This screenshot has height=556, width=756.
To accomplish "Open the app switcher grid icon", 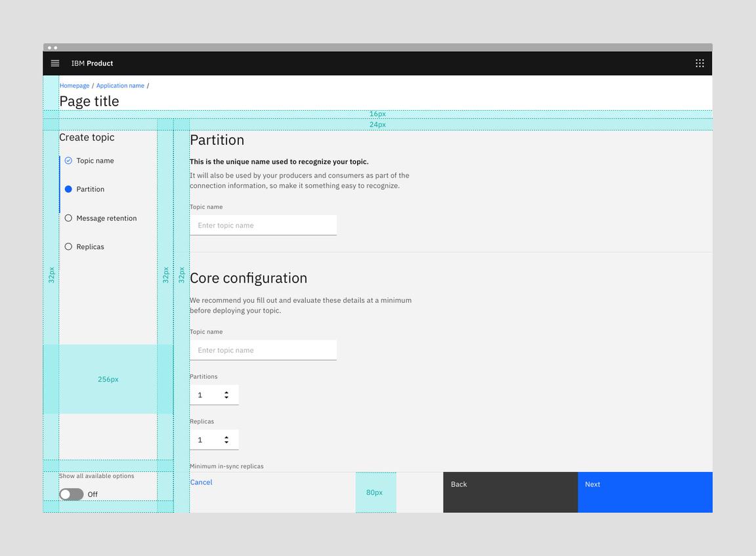I will (x=700, y=63).
